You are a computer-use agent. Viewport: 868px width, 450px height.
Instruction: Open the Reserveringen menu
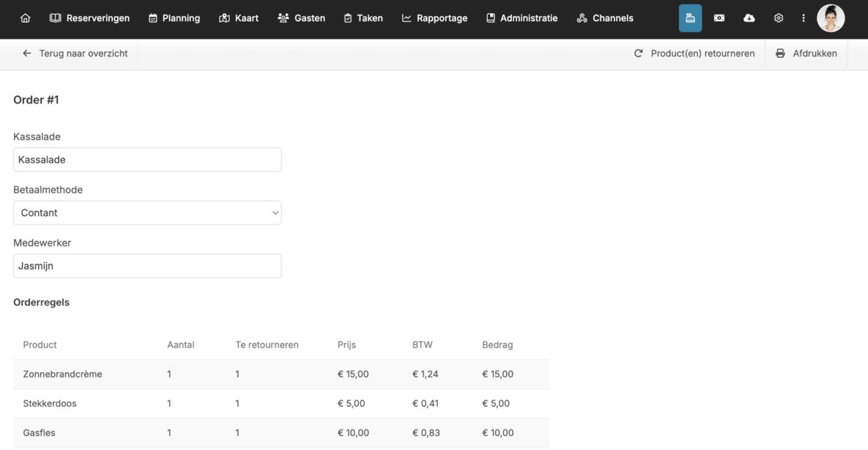coord(90,18)
